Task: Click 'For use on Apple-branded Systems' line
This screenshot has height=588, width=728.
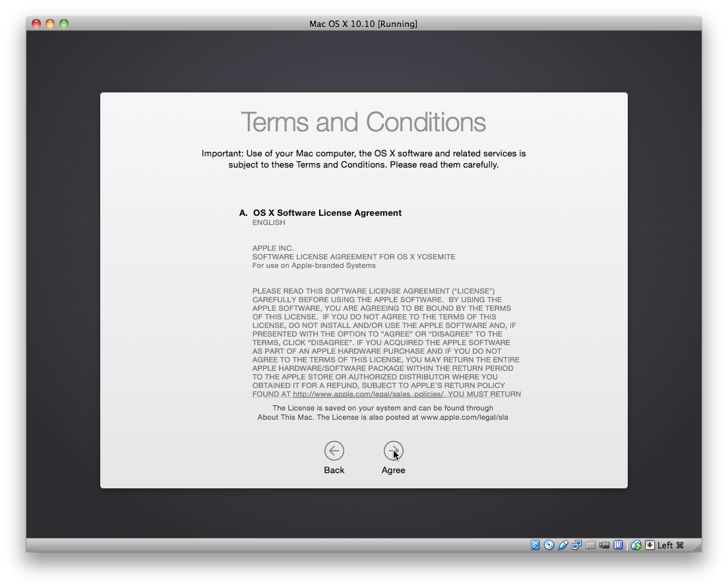Action: (x=315, y=265)
